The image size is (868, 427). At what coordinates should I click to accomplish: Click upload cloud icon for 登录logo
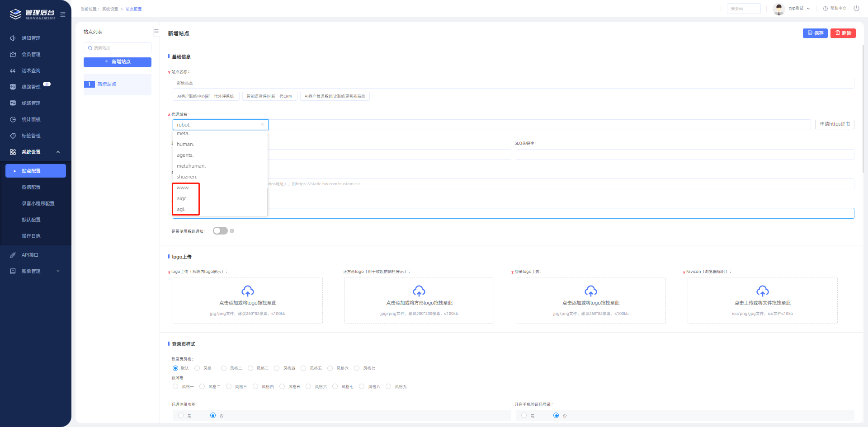591,291
